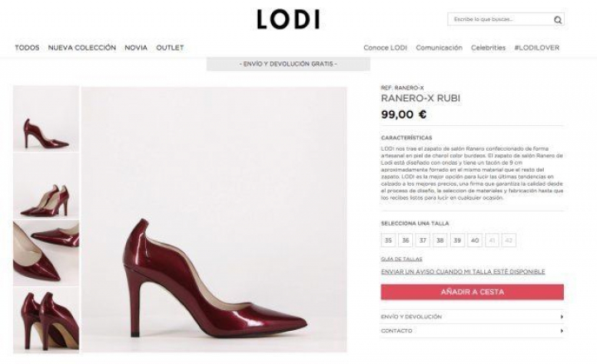597x364 pixels.
Task: Open the Outlet menu item
Action: (x=170, y=48)
